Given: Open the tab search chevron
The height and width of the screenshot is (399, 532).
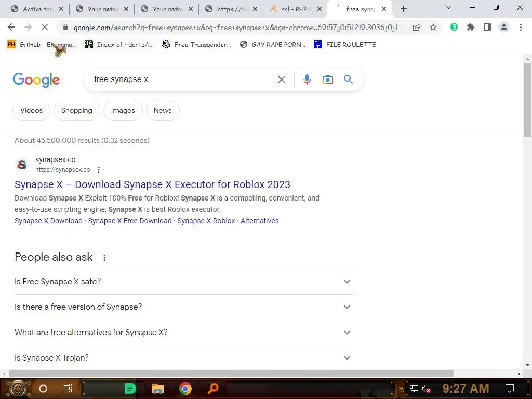Looking at the screenshot, I should tap(448, 7).
